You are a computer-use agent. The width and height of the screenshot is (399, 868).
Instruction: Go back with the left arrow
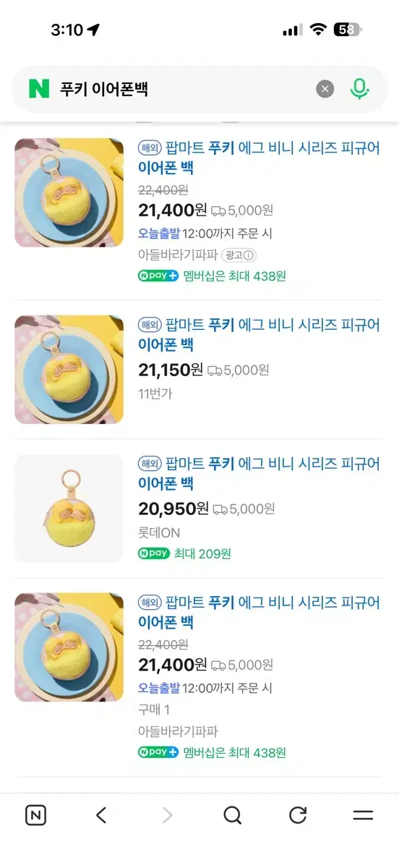[101, 816]
